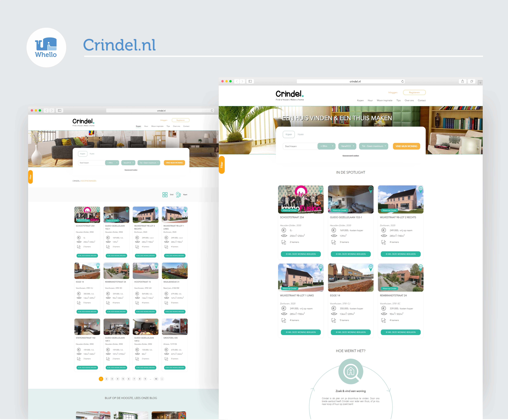
Task: Favorite Wijvestraat 98-Lot 2 Rechts spotlight heart pin
Action: point(421,189)
